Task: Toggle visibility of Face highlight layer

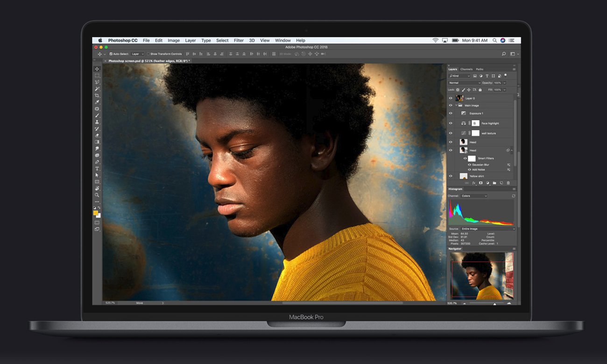Action: tap(451, 123)
